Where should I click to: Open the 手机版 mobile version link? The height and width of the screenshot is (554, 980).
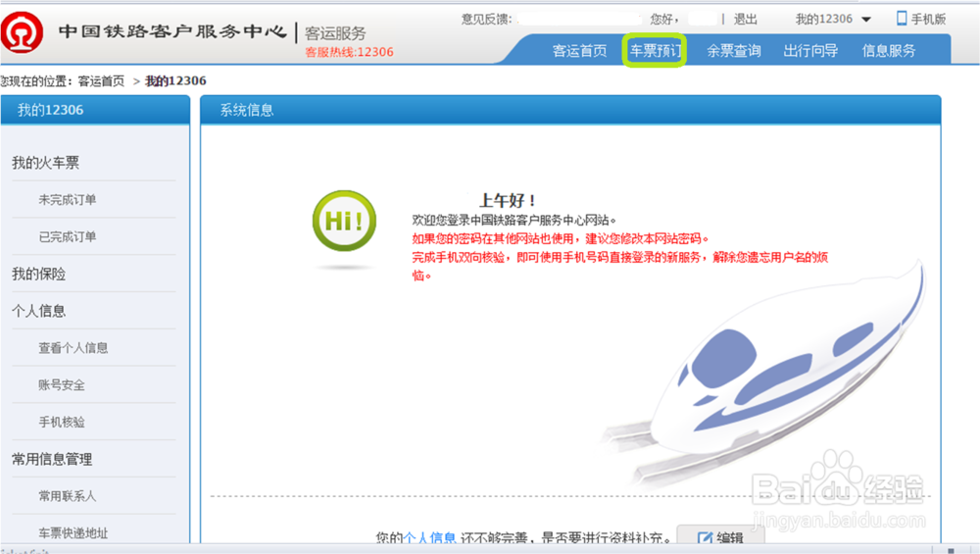pyautogui.click(x=928, y=20)
